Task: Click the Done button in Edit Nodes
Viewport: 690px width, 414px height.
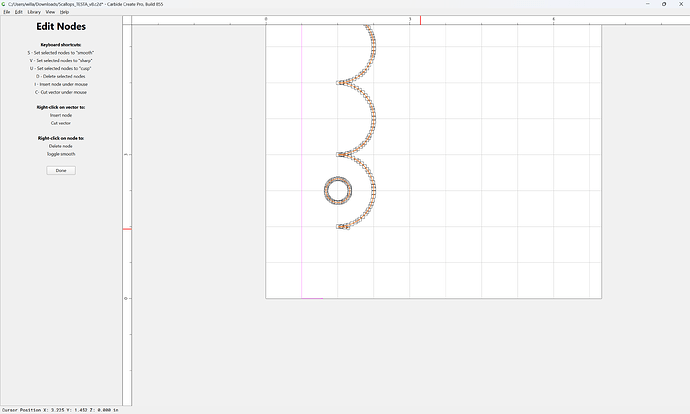Action: tap(61, 170)
